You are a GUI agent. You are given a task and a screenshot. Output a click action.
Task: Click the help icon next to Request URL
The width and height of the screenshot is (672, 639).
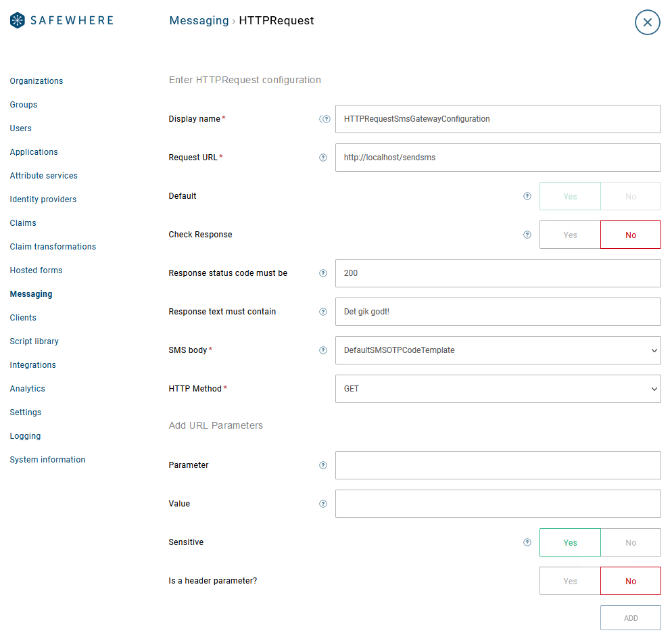tap(323, 157)
